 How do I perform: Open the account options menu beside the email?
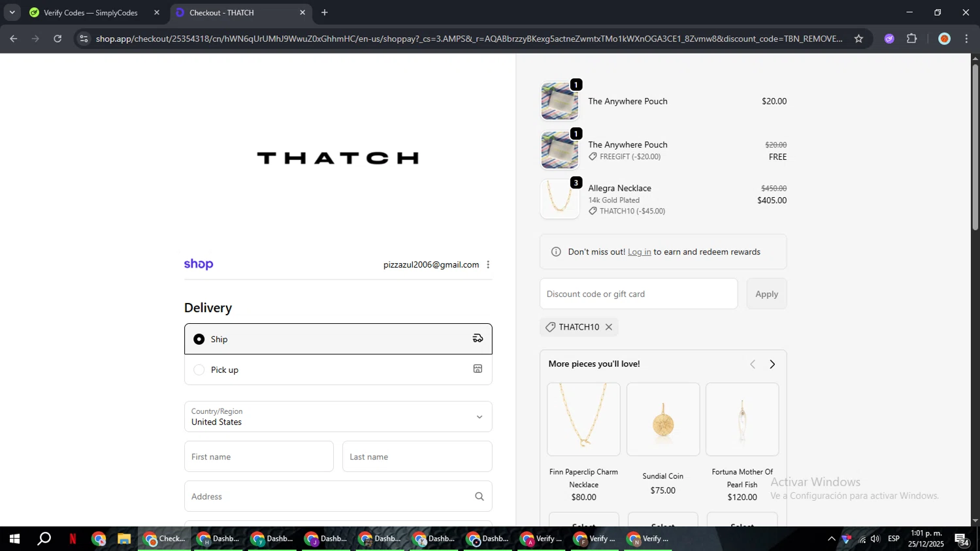pos(488,264)
